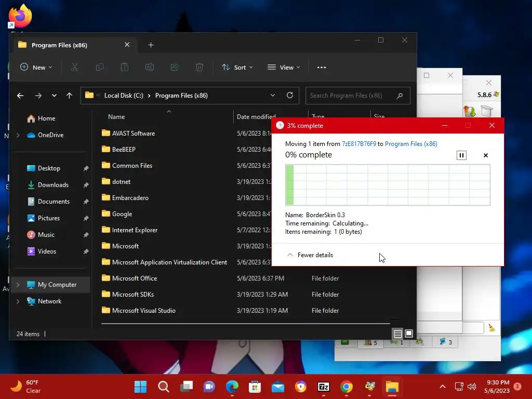
Task: Click the Paste clipboard icon
Action: [x=125, y=67]
